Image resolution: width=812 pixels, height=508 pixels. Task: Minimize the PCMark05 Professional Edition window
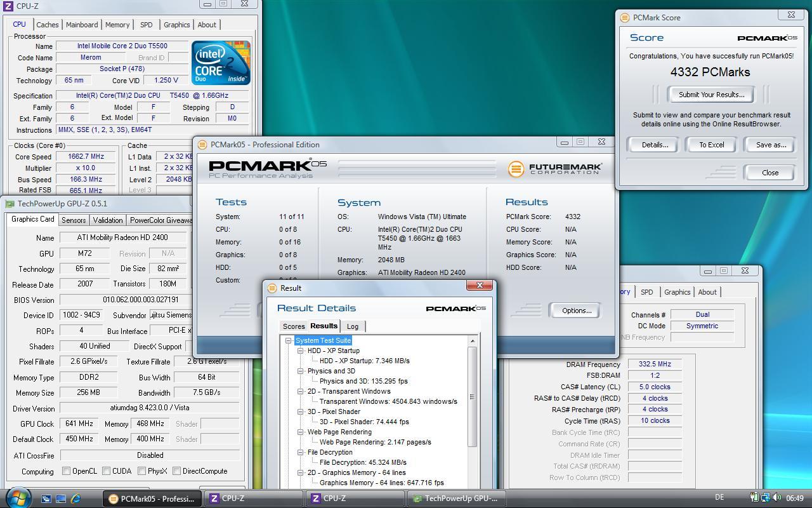563,142
